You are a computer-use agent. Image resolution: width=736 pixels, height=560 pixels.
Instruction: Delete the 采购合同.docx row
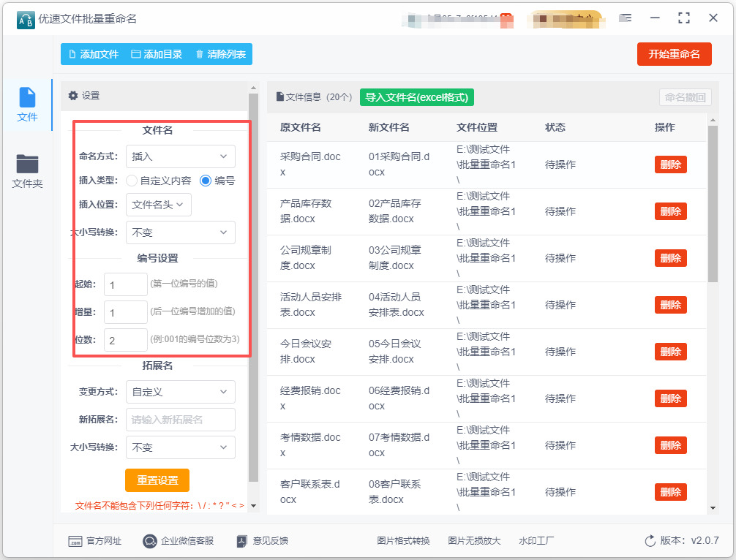point(670,164)
